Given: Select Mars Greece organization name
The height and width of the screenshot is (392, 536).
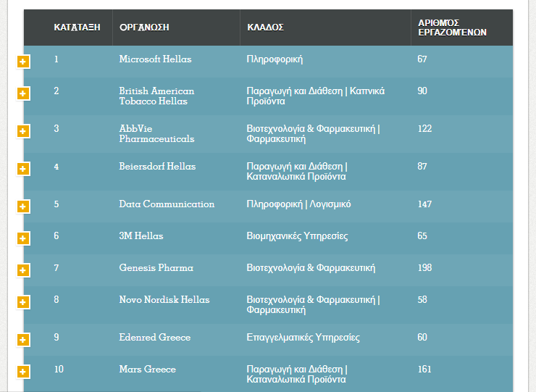Looking at the screenshot, I should (x=147, y=369).
